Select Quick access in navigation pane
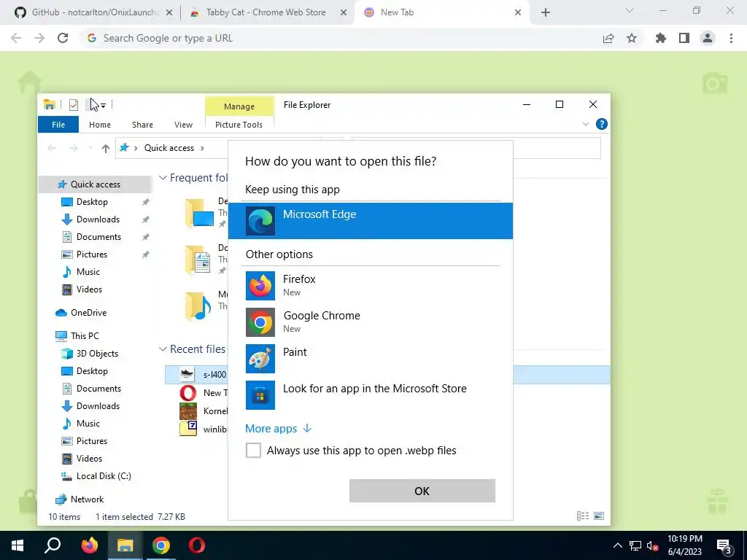Viewport: 747px width, 560px height. 96,184
